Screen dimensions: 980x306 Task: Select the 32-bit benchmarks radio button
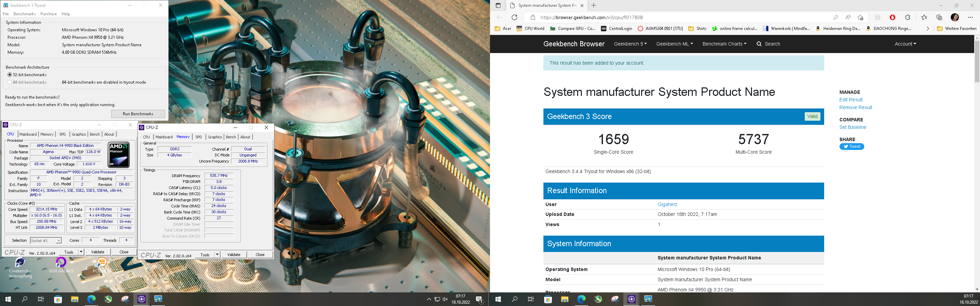(x=10, y=75)
